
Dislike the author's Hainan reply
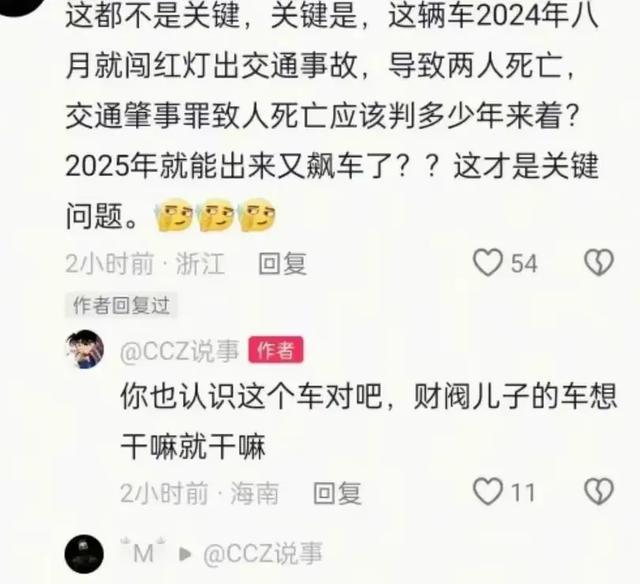tap(599, 492)
